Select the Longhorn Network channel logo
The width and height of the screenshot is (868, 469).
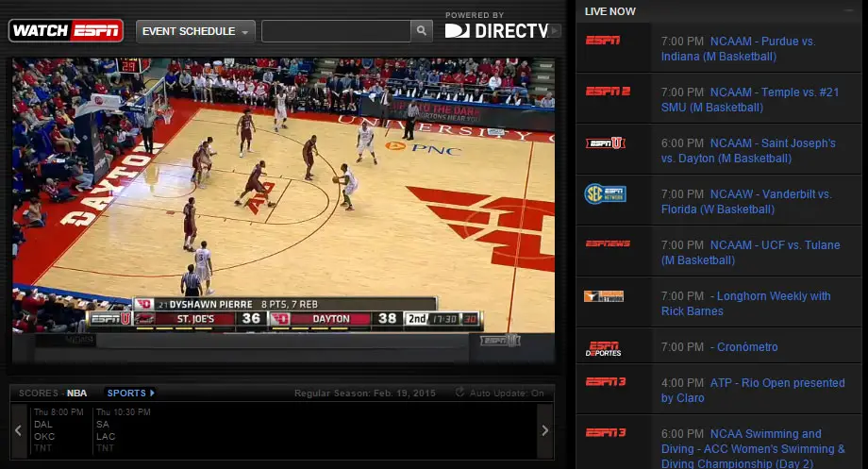pos(604,296)
